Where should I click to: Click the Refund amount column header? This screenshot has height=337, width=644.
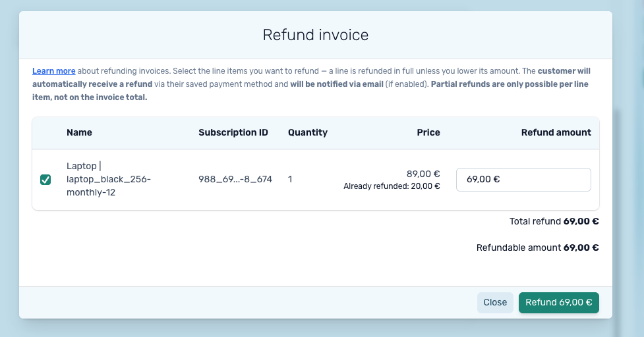click(556, 132)
